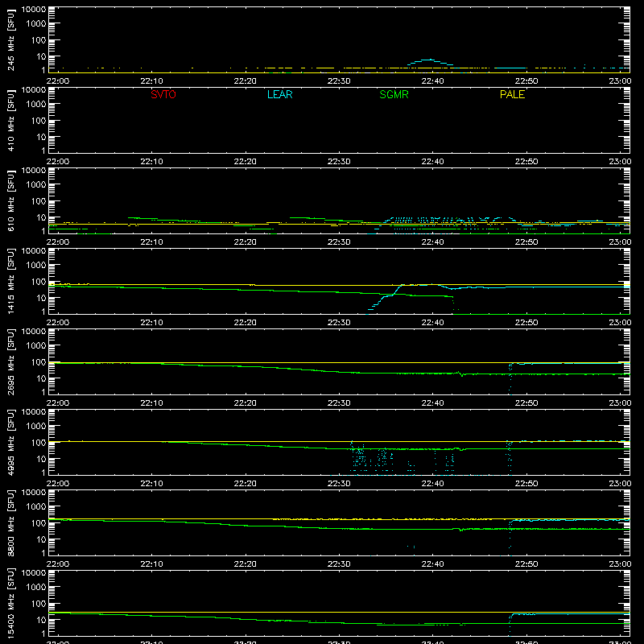Select the 4995 MHz [SFU] axis label
This screenshot has width=644, height=644.
[x=10, y=442]
